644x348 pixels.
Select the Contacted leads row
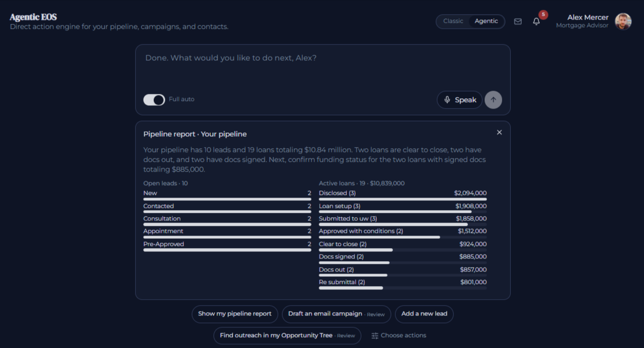(x=227, y=207)
